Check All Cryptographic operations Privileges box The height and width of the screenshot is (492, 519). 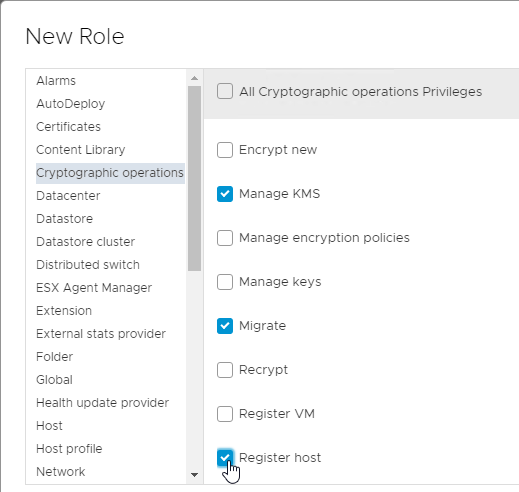(x=225, y=91)
